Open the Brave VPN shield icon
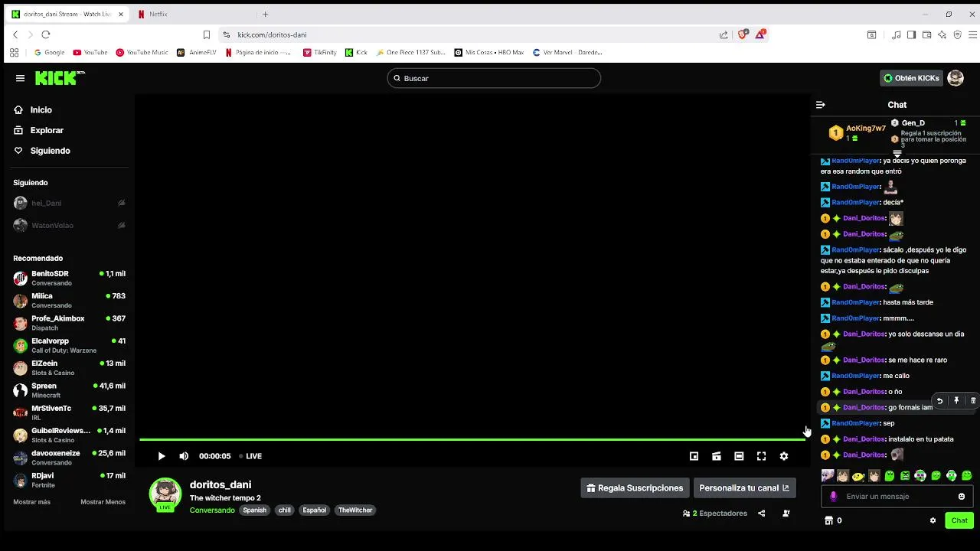This screenshot has height=551, width=980. click(957, 34)
